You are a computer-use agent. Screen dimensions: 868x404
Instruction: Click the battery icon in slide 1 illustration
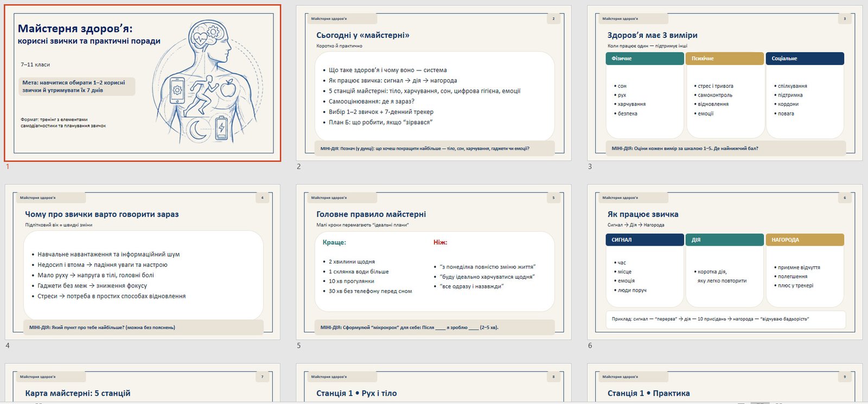[221, 128]
